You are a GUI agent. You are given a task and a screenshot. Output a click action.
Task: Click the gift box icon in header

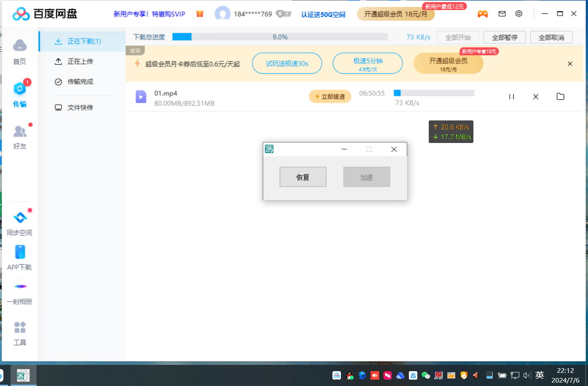coord(200,14)
